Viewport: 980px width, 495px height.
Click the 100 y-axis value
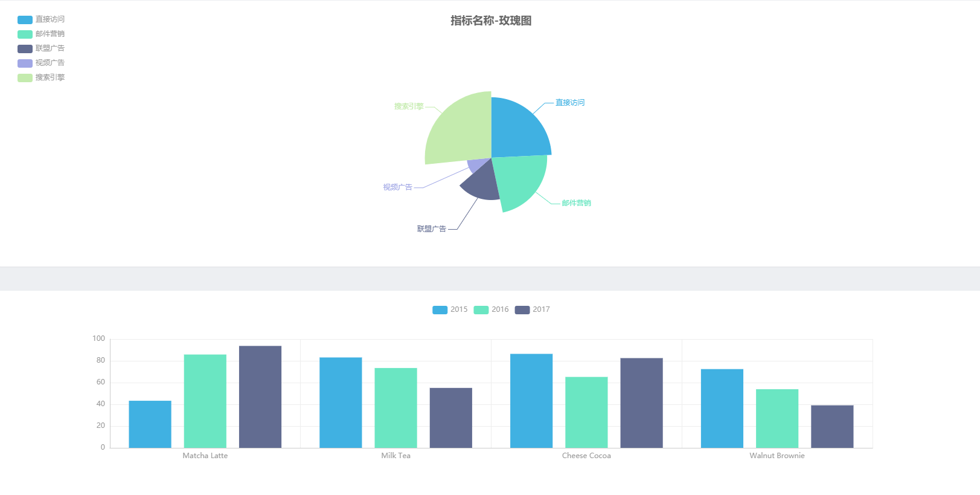pyautogui.click(x=98, y=338)
